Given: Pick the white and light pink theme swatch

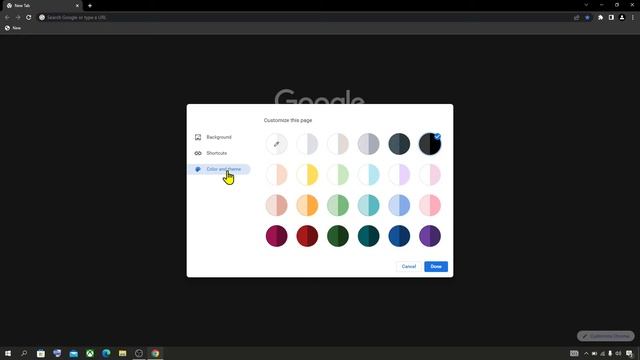Looking at the screenshot, I should point(430,175).
